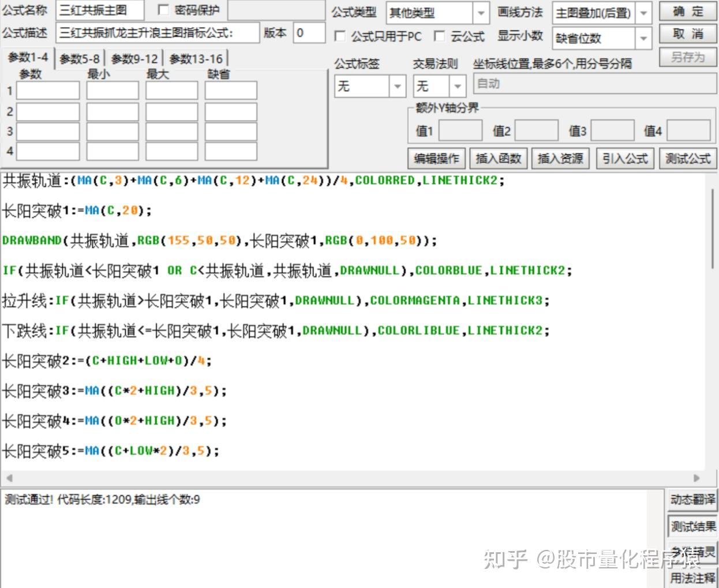Viewport: 719px width, 588px height.
Task: Click the 另存为 button
Action: point(688,57)
